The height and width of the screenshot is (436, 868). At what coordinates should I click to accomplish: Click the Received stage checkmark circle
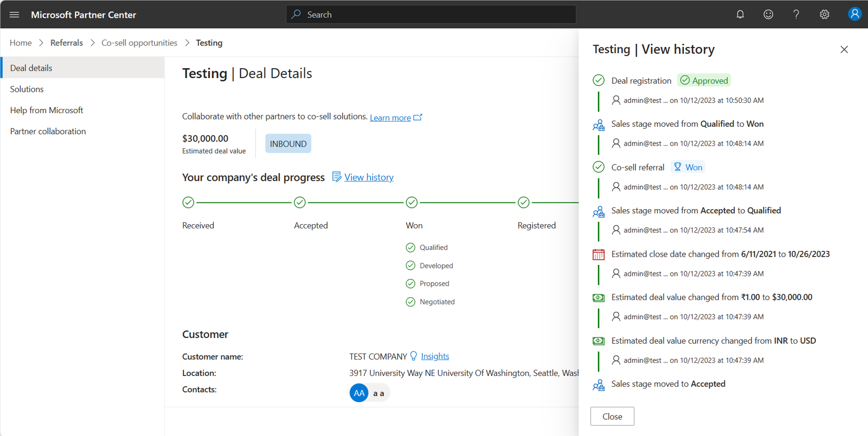click(188, 202)
